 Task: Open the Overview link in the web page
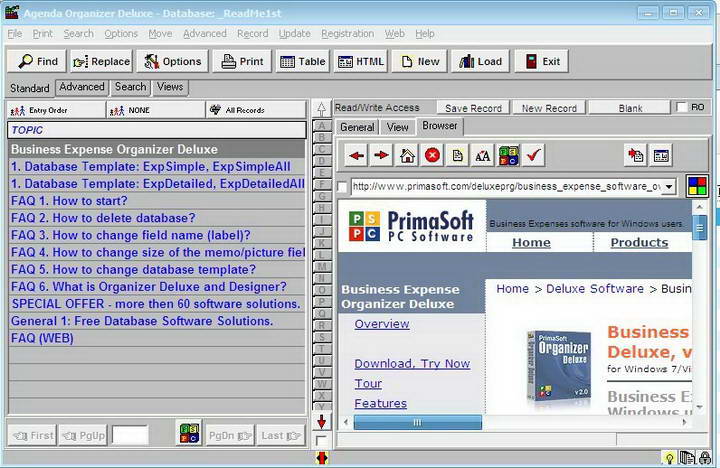pyautogui.click(x=382, y=324)
